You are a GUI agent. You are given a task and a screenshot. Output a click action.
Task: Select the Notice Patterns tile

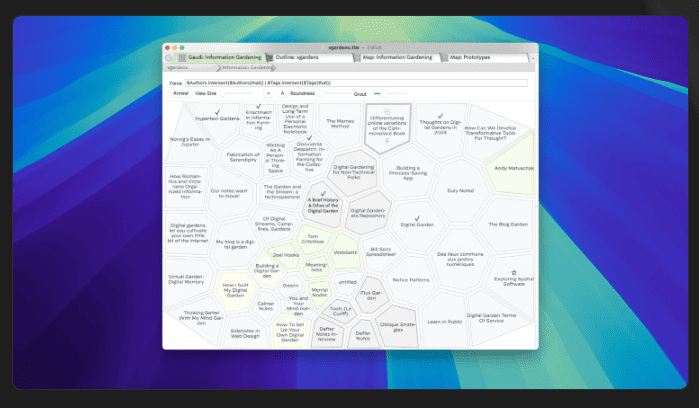(411, 280)
